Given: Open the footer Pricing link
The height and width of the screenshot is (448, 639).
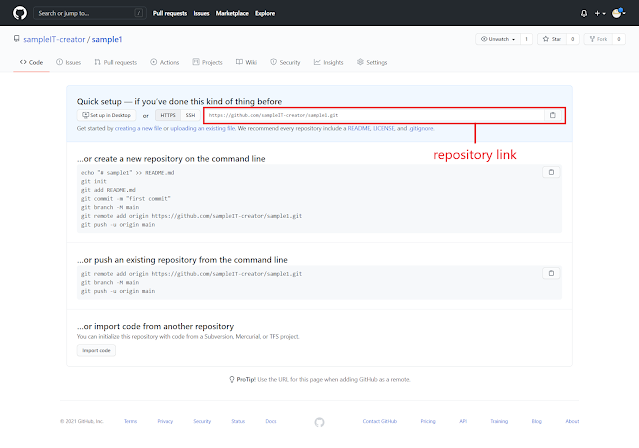Looking at the screenshot, I should pyautogui.click(x=428, y=422).
